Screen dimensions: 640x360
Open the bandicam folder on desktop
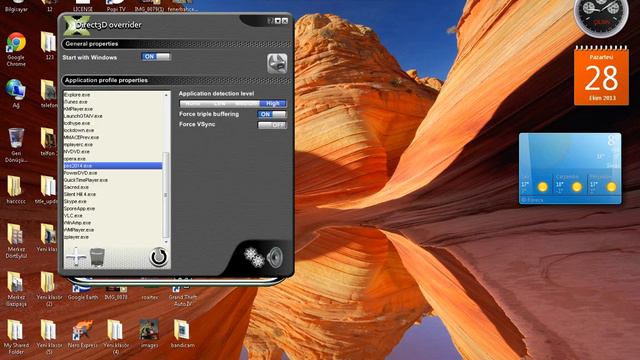pos(182,334)
